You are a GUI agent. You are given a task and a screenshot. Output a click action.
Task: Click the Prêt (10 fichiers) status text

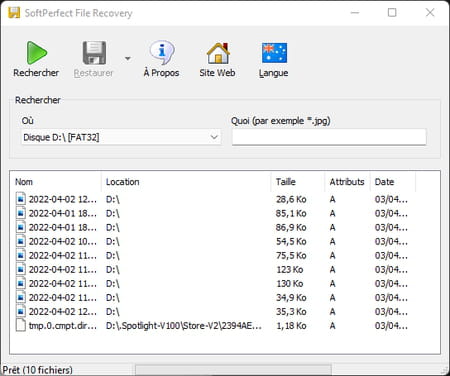[38, 370]
